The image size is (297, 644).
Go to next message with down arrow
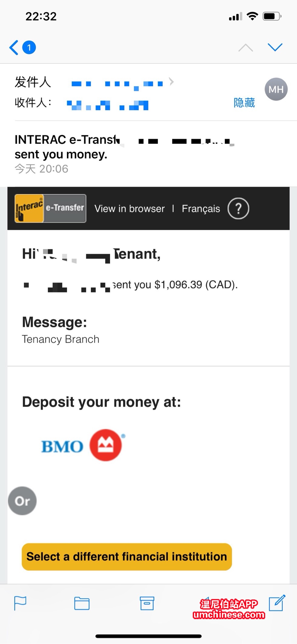(x=275, y=47)
